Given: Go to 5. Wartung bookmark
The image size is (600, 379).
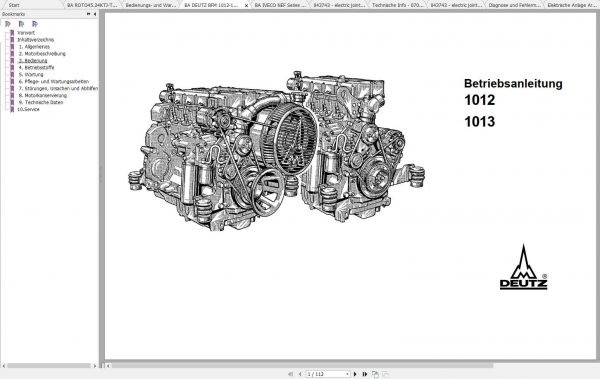Looking at the screenshot, I should [x=31, y=74].
